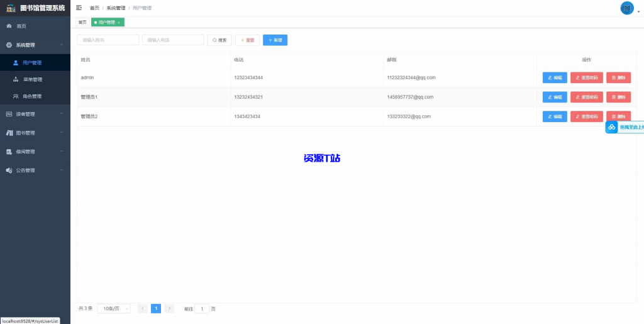Click 编辑 for the 管理员1 row
The image size is (644, 324).
pyautogui.click(x=555, y=97)
